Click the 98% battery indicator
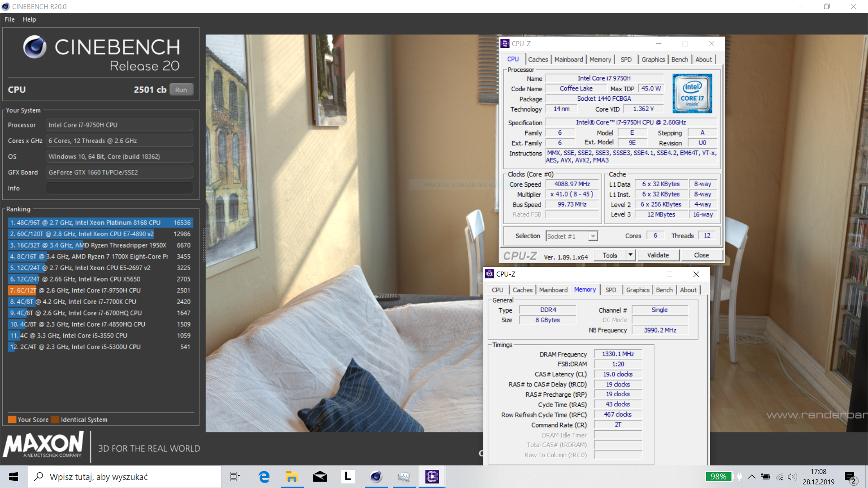868x488 pixels. [718, 477]
